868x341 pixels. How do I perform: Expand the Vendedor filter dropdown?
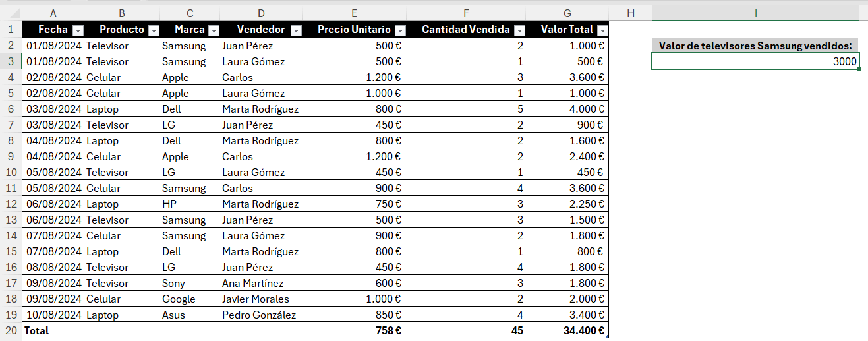pyautogui.click(x=296, y=30)
